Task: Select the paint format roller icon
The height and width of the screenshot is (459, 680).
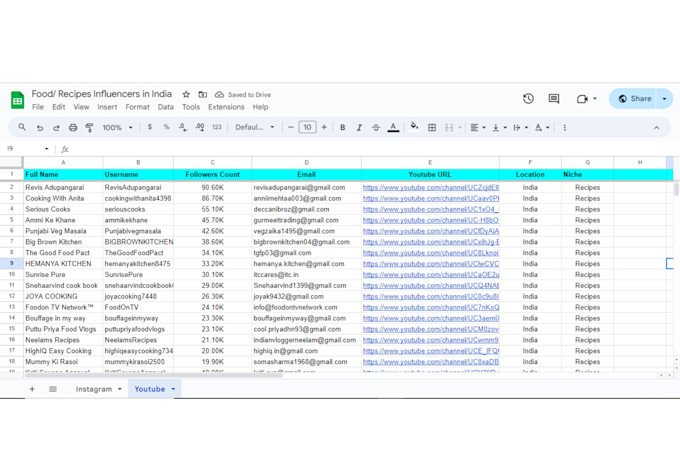Action: [89, 128]
